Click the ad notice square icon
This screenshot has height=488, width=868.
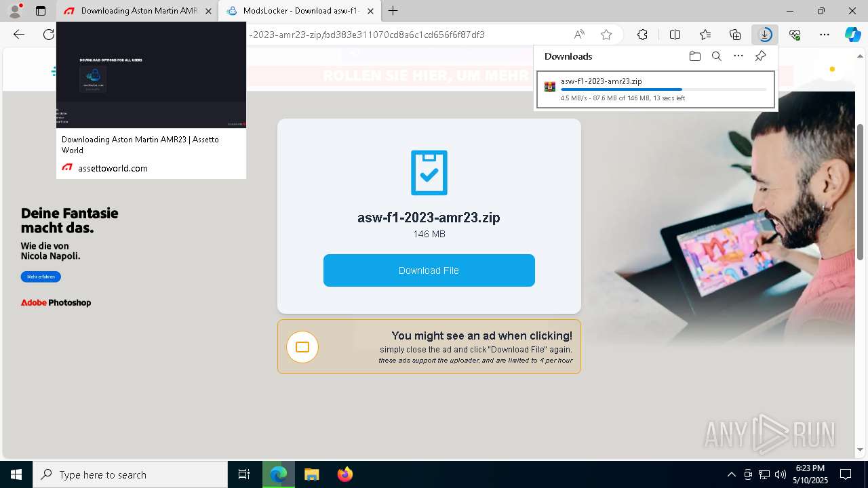point(302,347)
